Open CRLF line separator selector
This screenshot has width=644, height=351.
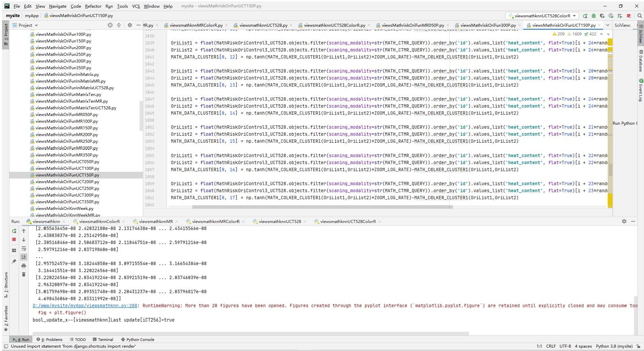pyautogui.click(x=551, y=346)
